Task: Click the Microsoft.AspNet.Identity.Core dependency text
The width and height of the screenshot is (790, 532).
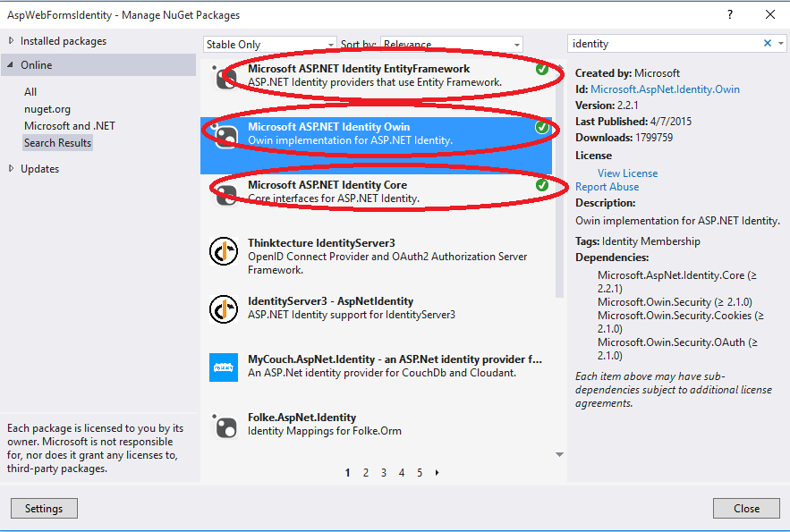Action: 677,282
